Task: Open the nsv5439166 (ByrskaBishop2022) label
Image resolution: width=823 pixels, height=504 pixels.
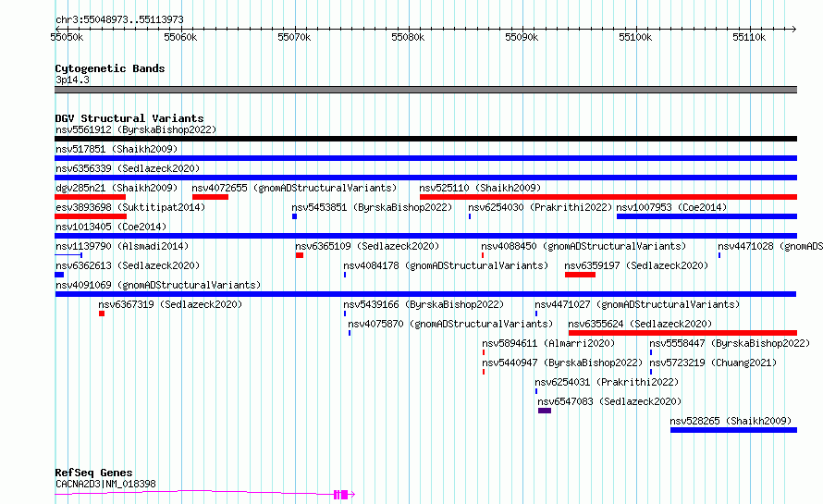Action: pos(424,304)
